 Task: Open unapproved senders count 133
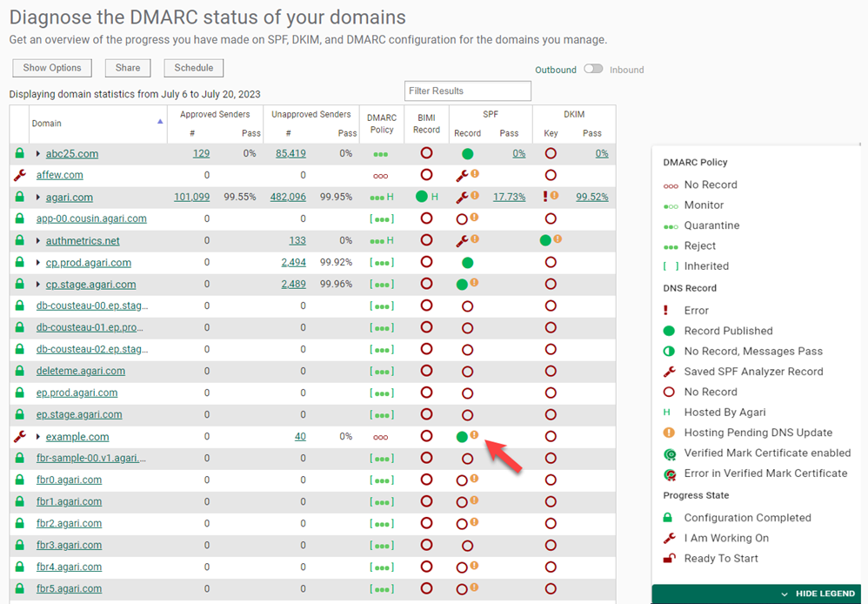297,240
